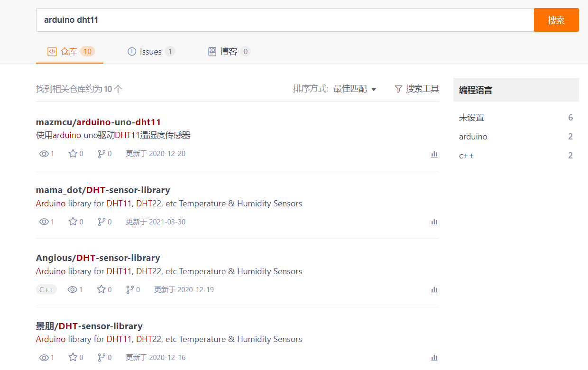Click the 排序方式 label

pyautogui.click(x=311, y=89)
